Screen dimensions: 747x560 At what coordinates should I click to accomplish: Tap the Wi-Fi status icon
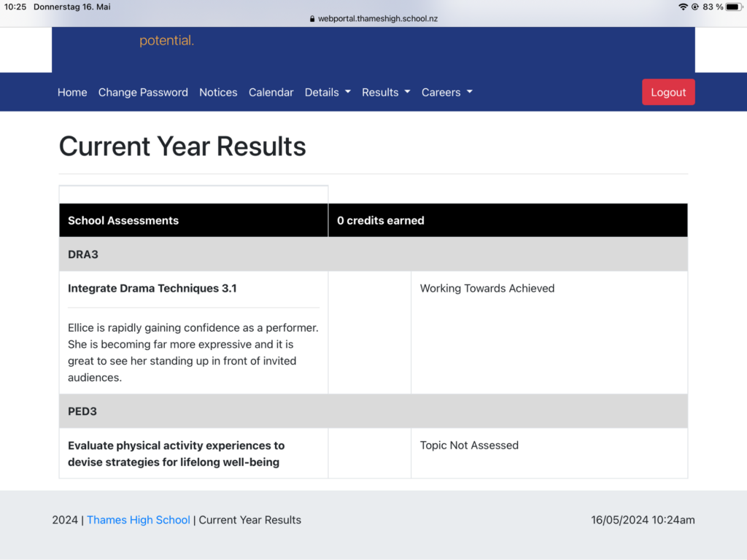click(683, 7)
